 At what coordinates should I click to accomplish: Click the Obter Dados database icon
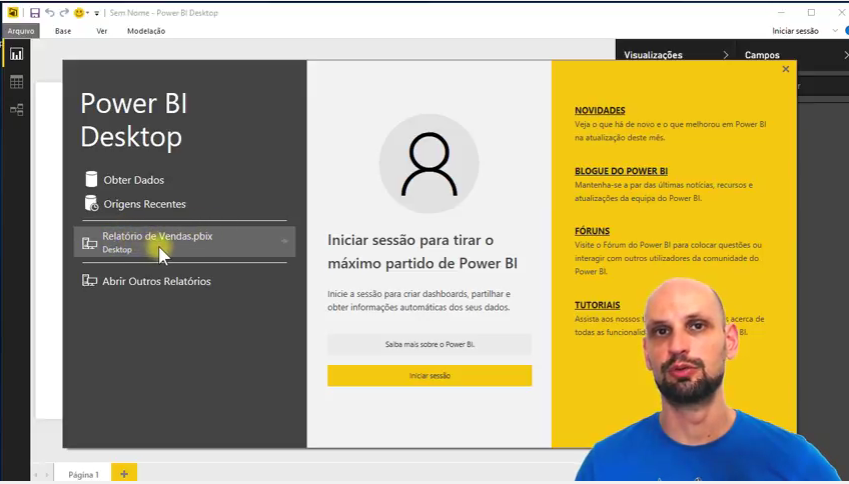(x=91, y=179)
